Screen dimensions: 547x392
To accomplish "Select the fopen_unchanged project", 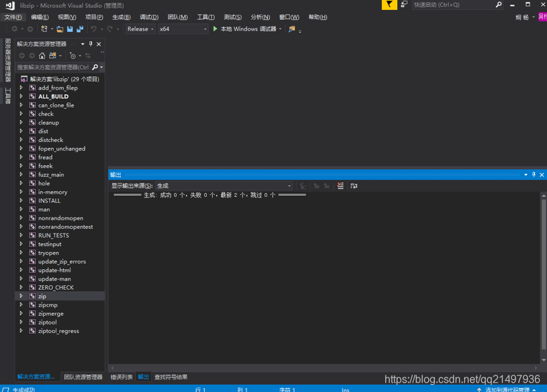I will click(x=62, y=149).
